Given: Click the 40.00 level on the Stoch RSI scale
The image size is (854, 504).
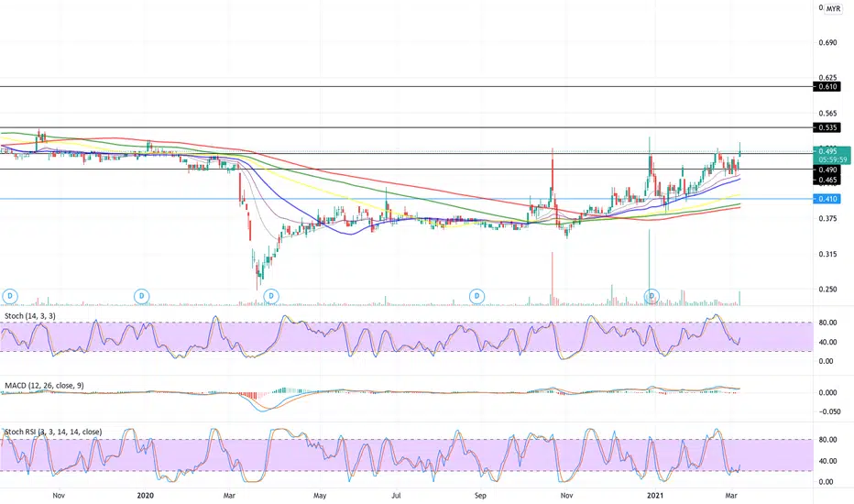Looking at the screenshot, I should click(x=827, y=461).
